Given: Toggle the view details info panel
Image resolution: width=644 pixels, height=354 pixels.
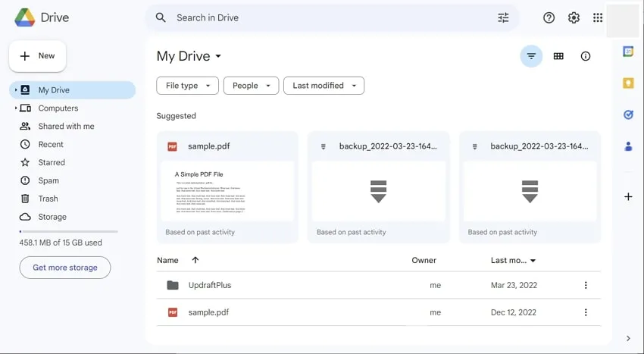Looking at the screenshot, I should click(586, 56).
